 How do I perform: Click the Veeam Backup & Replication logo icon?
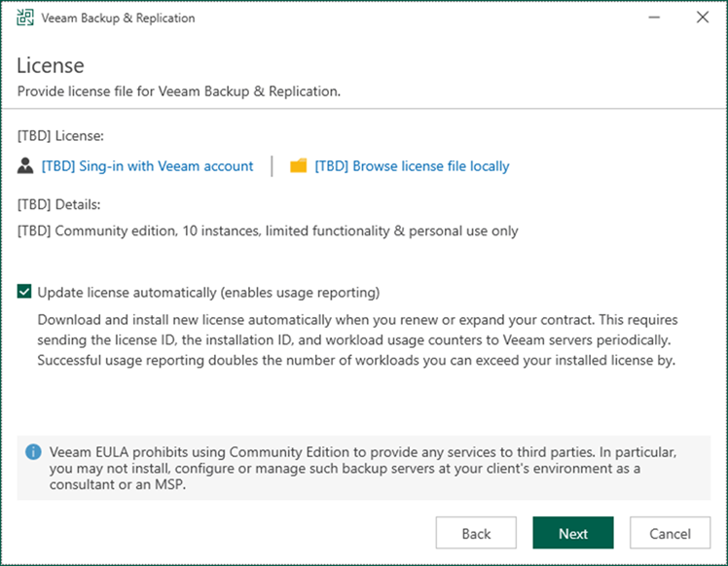pos(25,18)
